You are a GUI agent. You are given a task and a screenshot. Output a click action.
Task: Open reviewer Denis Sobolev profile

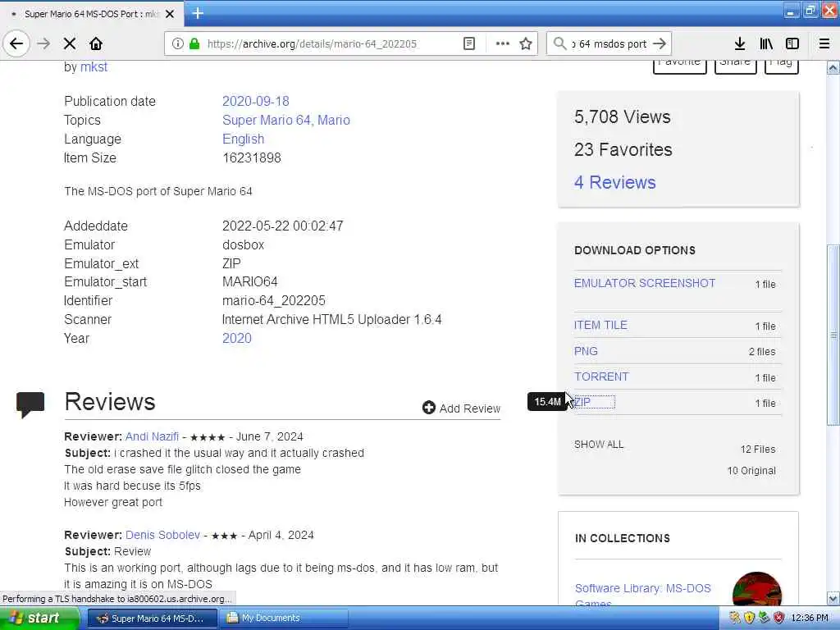163,535
